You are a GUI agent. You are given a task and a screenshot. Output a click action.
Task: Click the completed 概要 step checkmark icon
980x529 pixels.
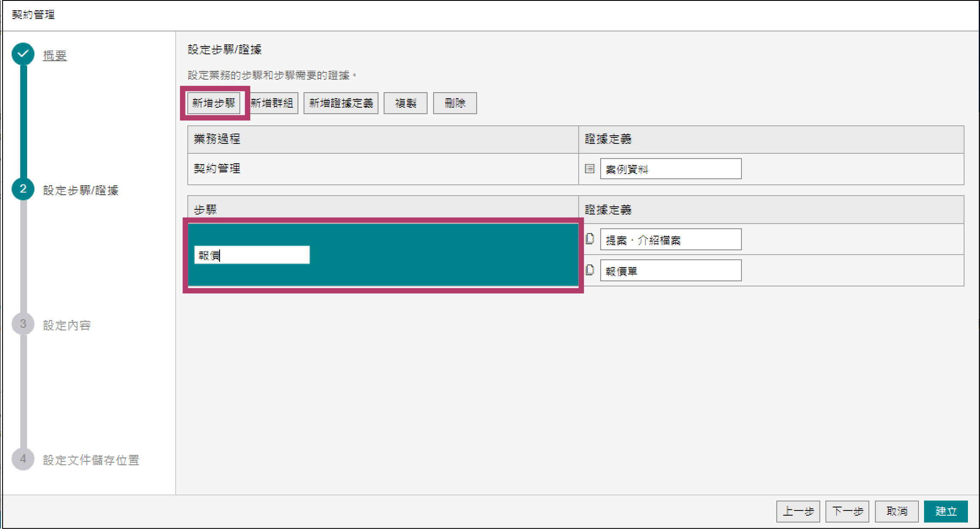click(23, 54)
